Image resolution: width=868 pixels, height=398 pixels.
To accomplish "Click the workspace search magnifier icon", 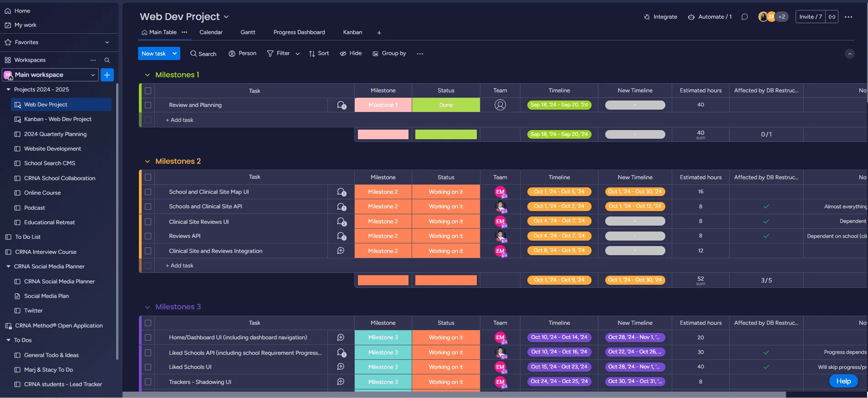I will click(107, 60).
